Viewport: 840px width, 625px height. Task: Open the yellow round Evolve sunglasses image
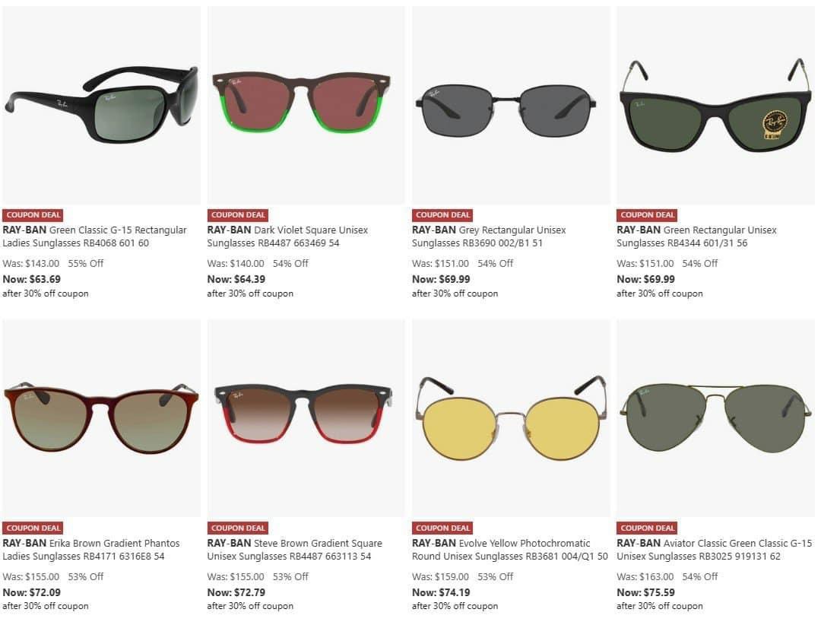(511, 418)
